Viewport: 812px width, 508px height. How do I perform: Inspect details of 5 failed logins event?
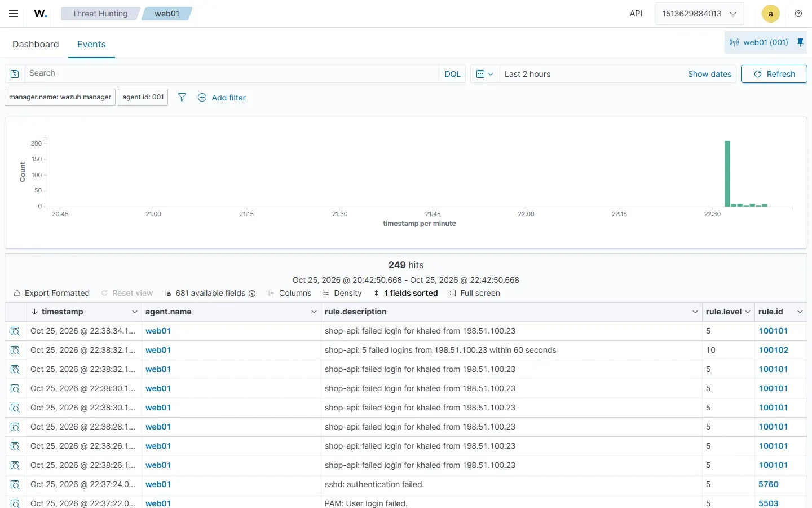click(x=15, y=351)
